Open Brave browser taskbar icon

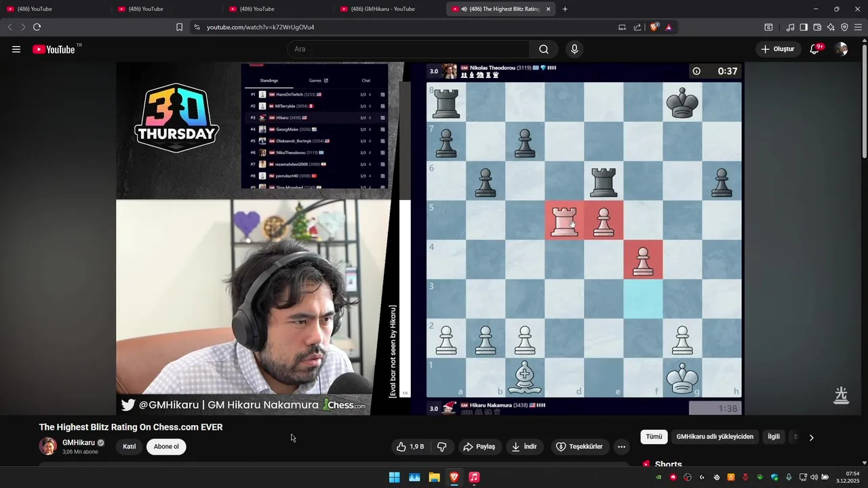(x=454, y=477)
